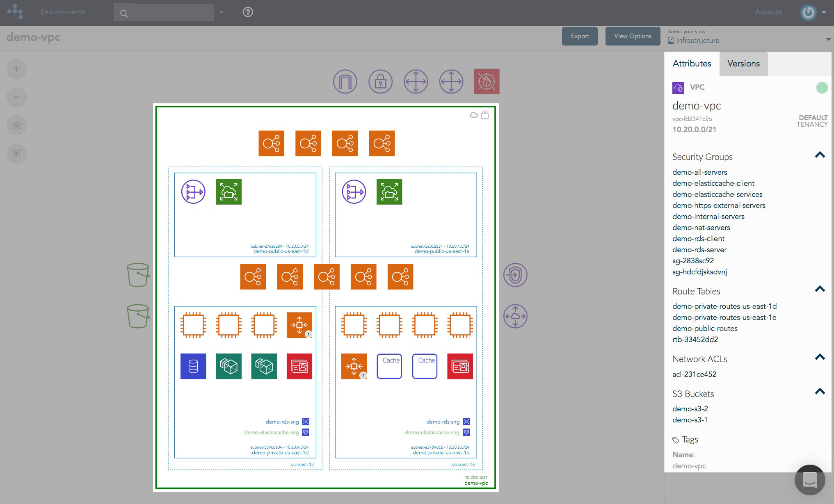Click the VPC lock icon in diagram corner
The height and width of the screenshot is (504, 834).
click(x=485, y=114)
